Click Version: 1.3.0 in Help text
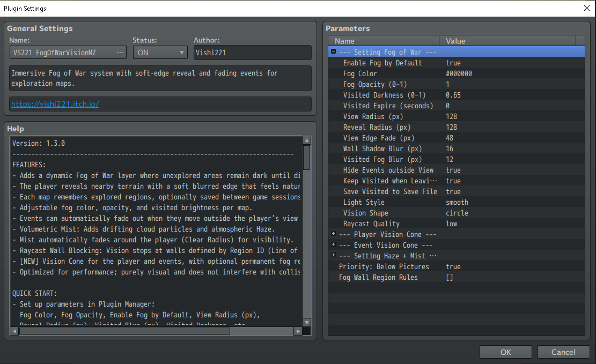Screen dimensions: 596x364 pos(39,143)
